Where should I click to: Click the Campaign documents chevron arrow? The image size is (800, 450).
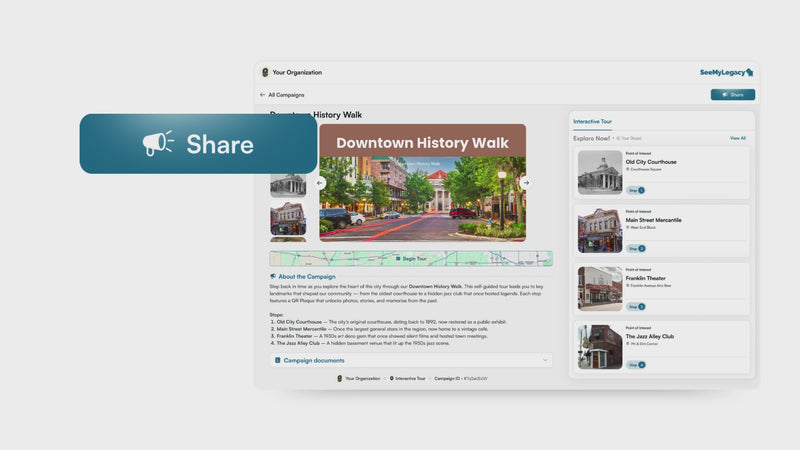click(x=545, y=360)
